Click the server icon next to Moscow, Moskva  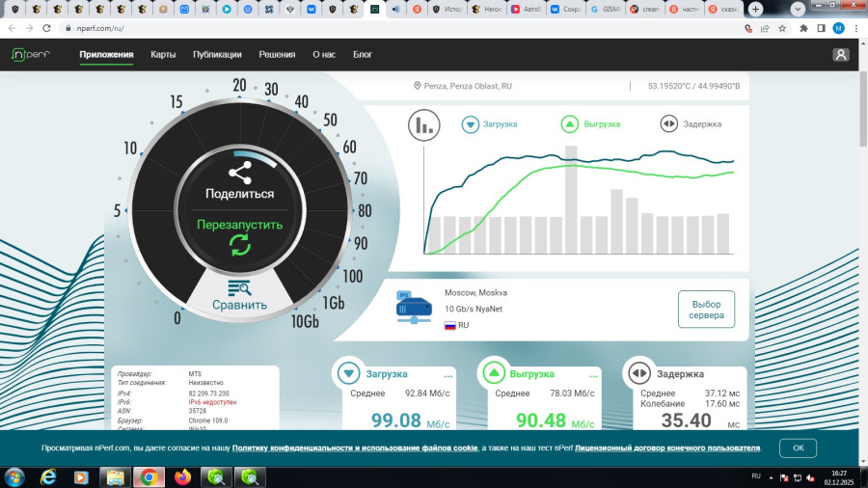click(414, 309)
